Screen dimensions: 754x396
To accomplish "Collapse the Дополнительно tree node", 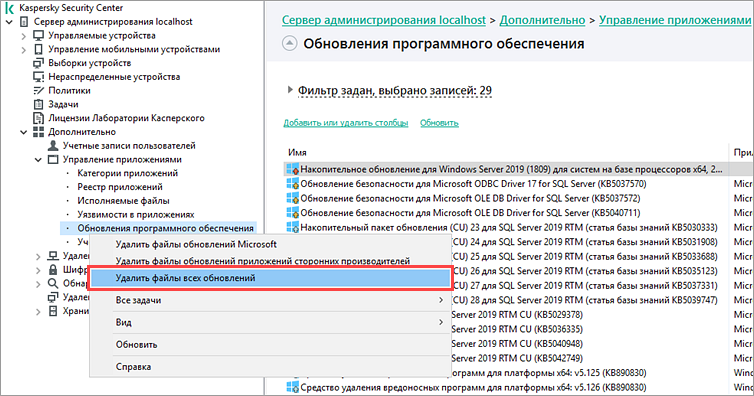I will (24, 132).
